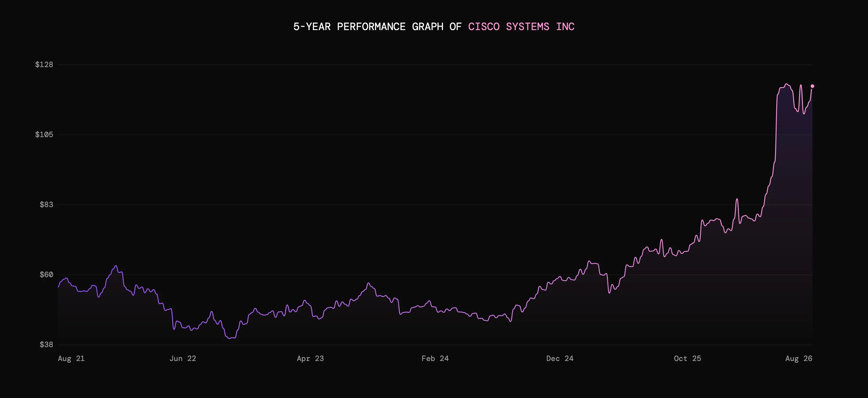Select the $38 y-axis label
The height and width of the screenshot is (398, 868).
47,344
